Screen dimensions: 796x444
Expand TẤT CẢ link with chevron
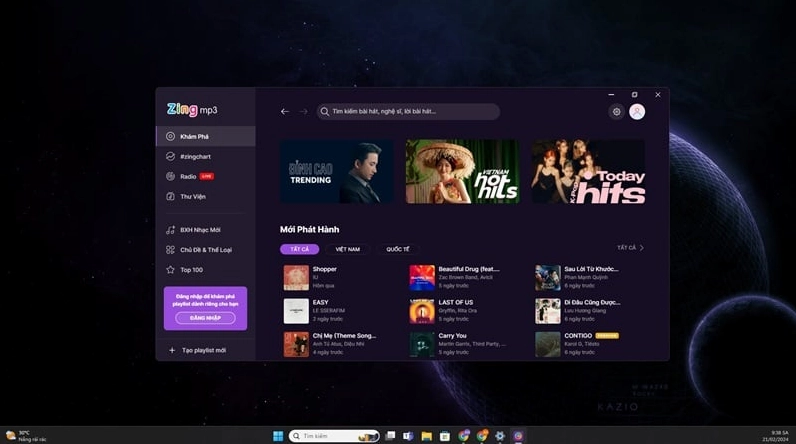630,248
